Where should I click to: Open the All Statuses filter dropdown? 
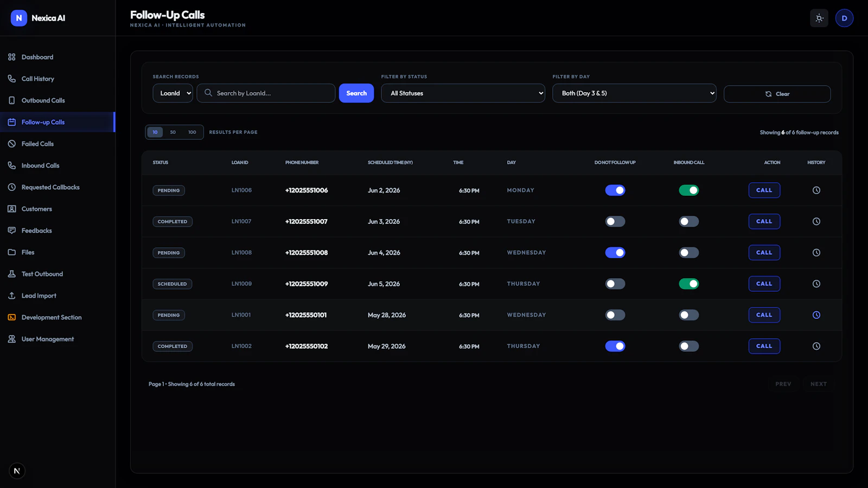(x=463, y=93)
